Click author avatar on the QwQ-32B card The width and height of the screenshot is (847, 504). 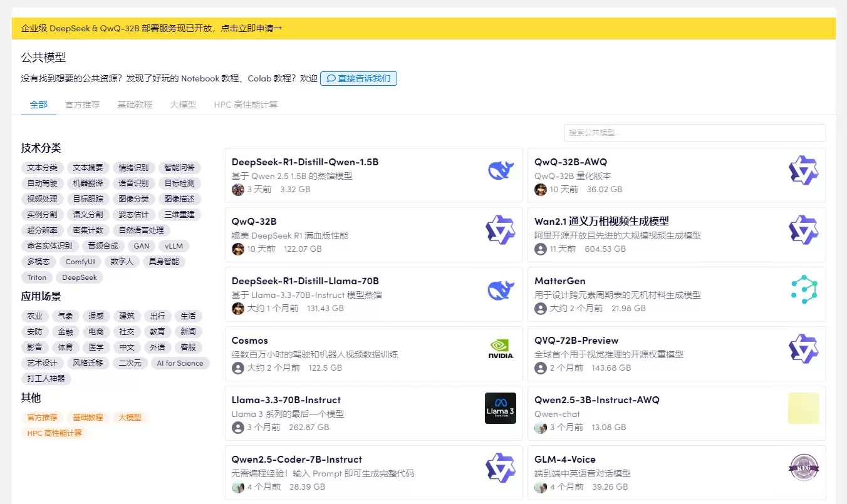pos(238,249)
